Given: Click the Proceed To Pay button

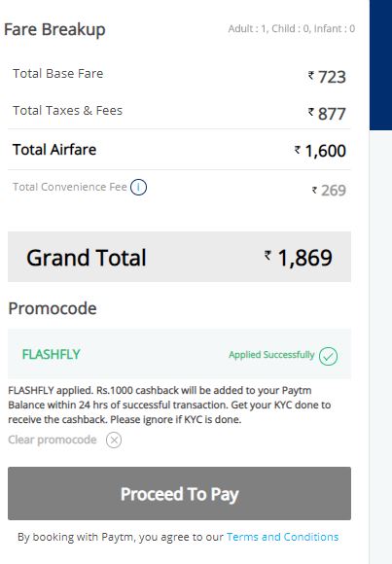Looking at the screenshot, I should (x=179, y=494).
